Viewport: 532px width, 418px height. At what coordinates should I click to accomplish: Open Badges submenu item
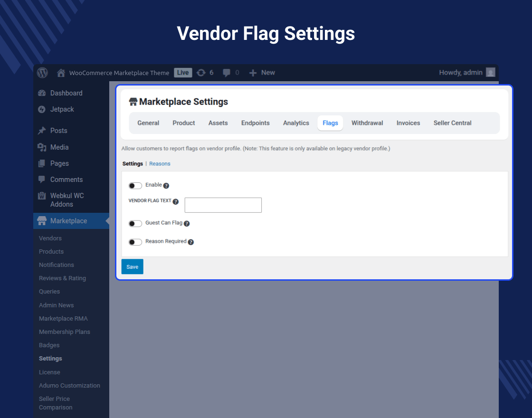tap(49, 345)
